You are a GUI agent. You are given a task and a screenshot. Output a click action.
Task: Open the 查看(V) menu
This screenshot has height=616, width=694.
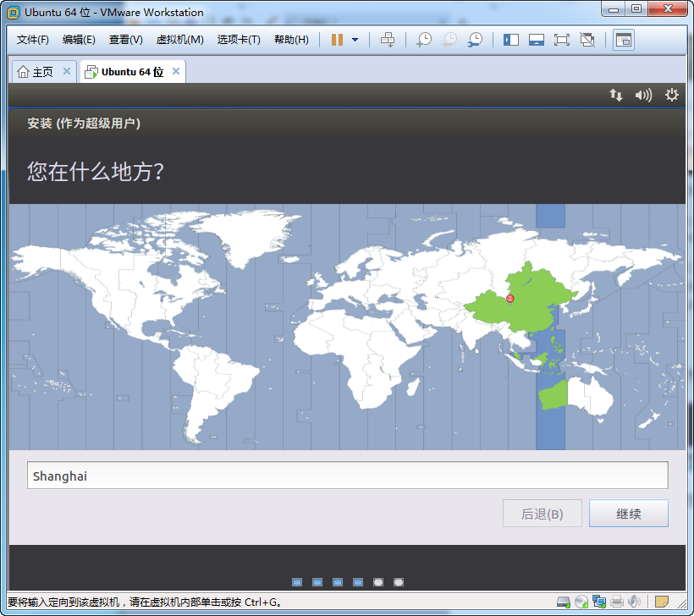[126, 40]
